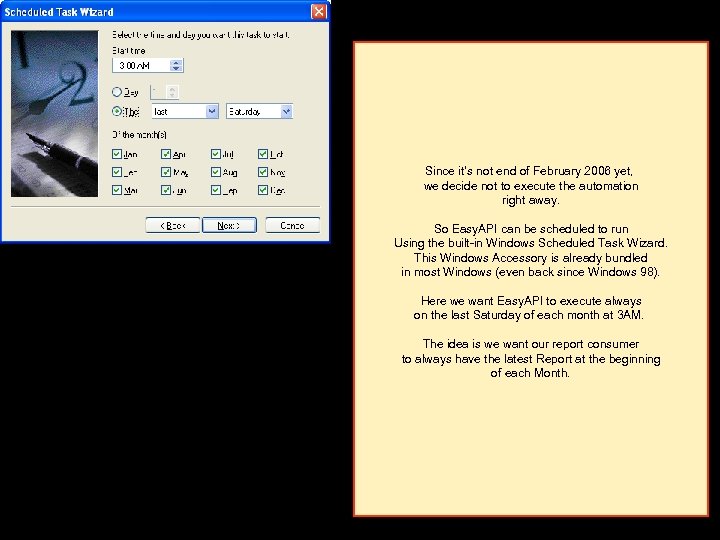Click text 'of each Month.' in note

pyautogui.click(x=530, y=373)
